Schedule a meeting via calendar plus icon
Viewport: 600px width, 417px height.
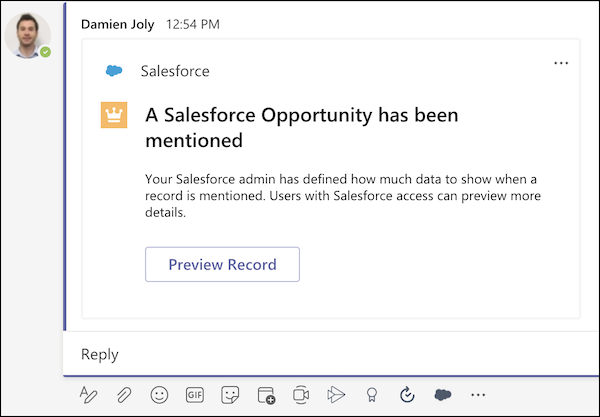266,395
